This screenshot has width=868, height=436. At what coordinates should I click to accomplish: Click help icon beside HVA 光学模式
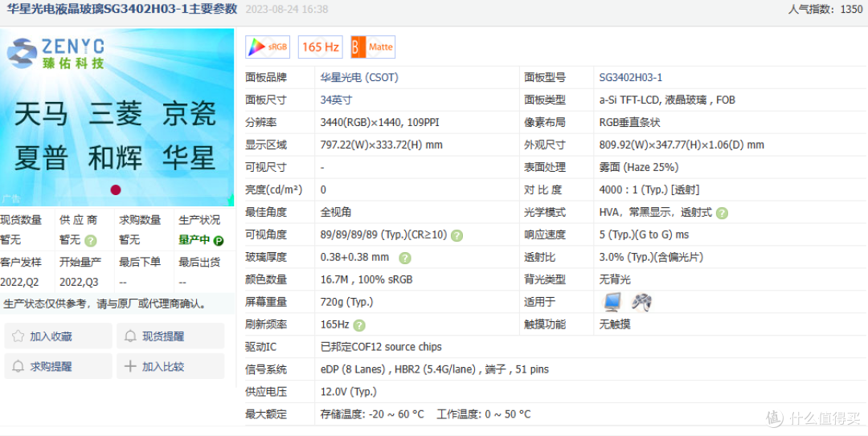(x=722, y=213)
